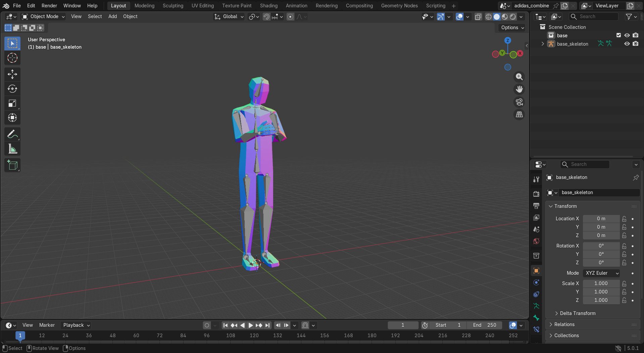Viewport: 644px width, 353px height.
Task: Expand base_skeleton tree in outliner
Action: click(543, 44)
